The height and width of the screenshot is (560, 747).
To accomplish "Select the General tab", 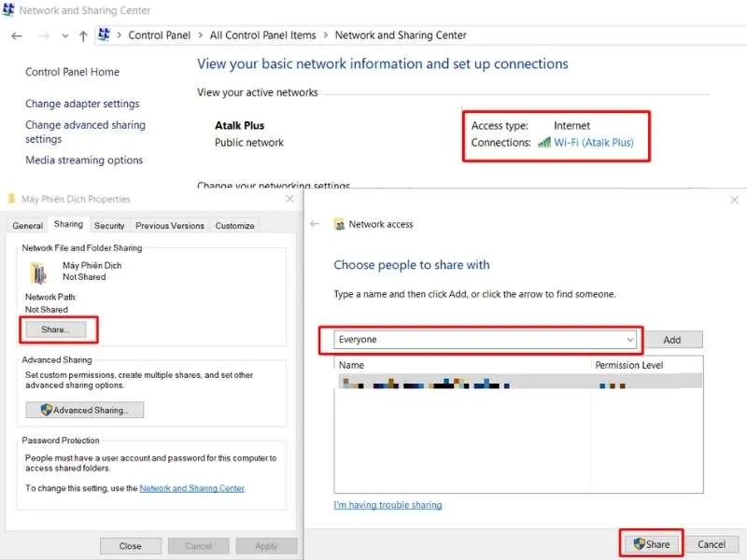I will pos(28,225).
